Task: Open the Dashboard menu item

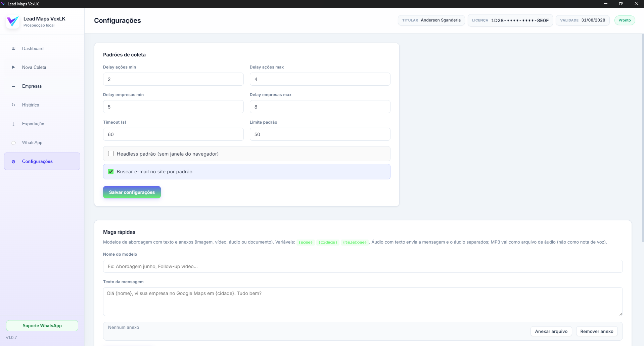Action: [42, 48]
